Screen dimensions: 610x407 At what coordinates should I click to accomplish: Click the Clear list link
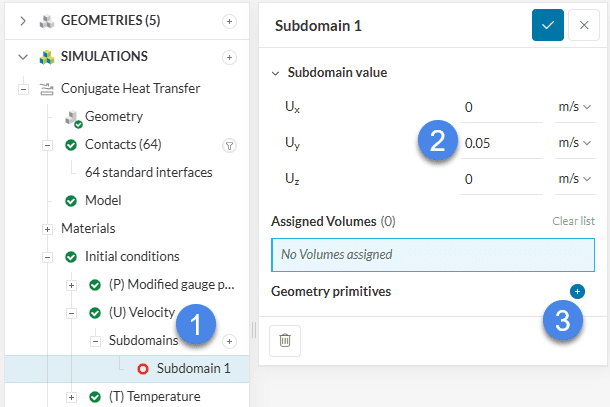pos(573,221)
